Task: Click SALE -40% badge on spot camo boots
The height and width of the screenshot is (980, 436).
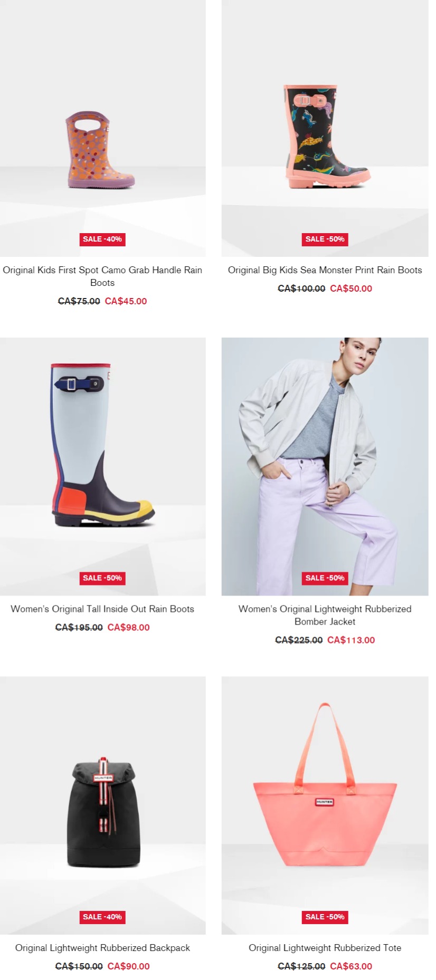Action: (x=102, y=239)
